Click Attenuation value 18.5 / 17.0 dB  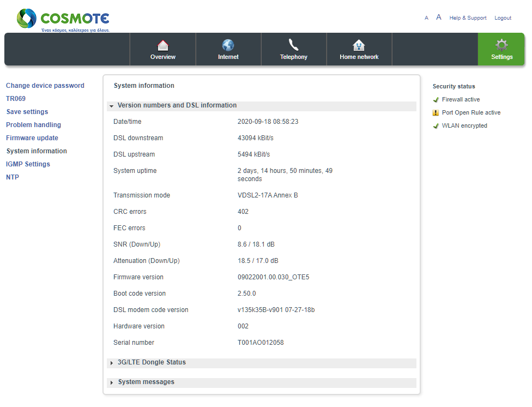258,261
